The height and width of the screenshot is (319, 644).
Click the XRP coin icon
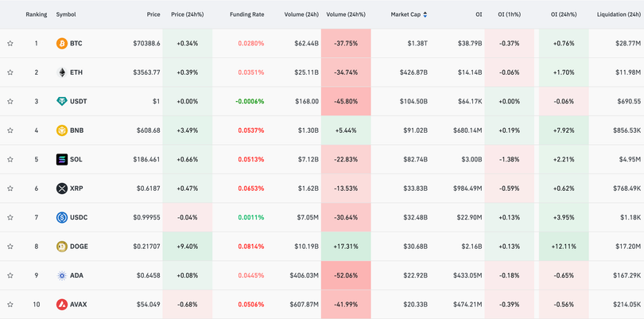(x=62, y=189)
